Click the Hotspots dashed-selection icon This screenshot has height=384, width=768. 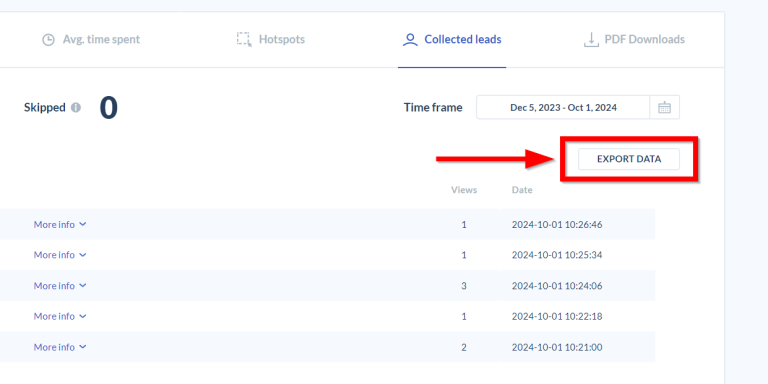tap(244, 40)
